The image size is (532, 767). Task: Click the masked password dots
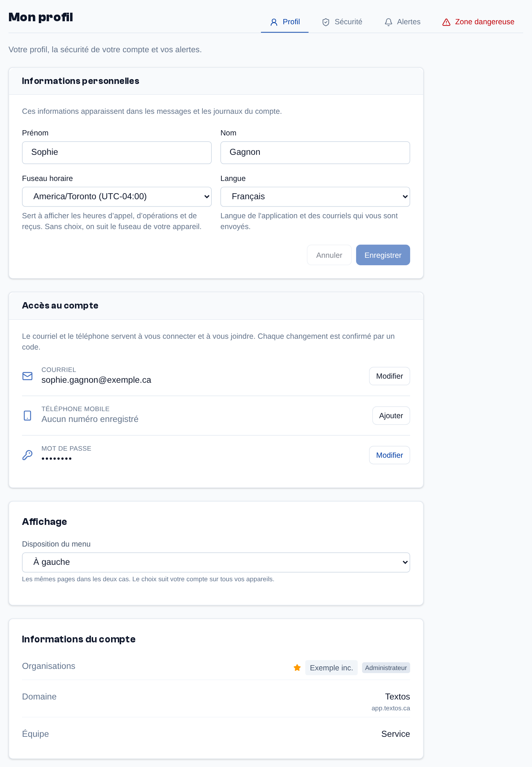point(57,458)
